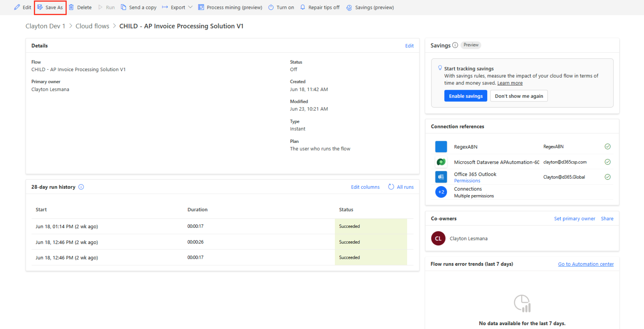
Task: Click the lightbulb icon in savings tip
Action: point(440,68)
